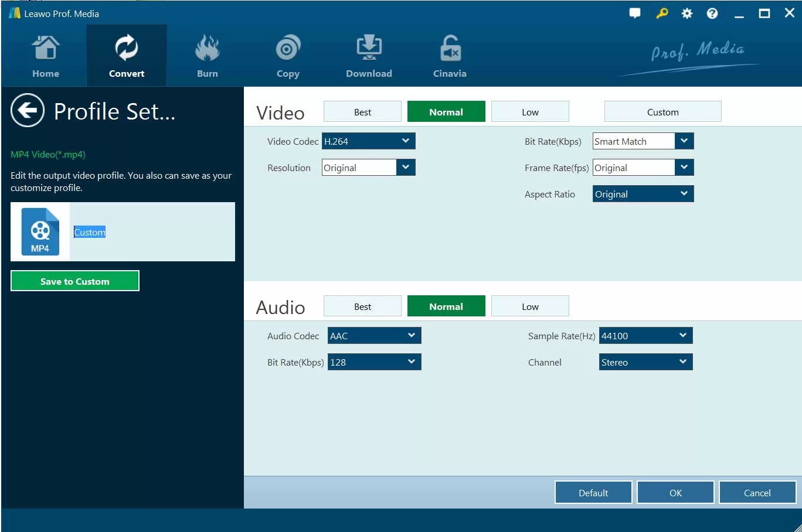802x532 pixels.
Task: Open the Download feature
Action: point(369,56)
